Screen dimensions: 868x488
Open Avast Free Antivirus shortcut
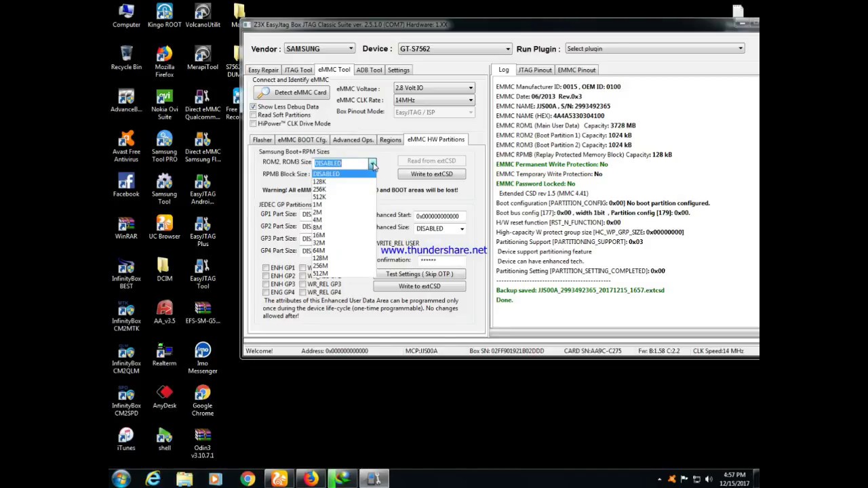coord(126,147)
